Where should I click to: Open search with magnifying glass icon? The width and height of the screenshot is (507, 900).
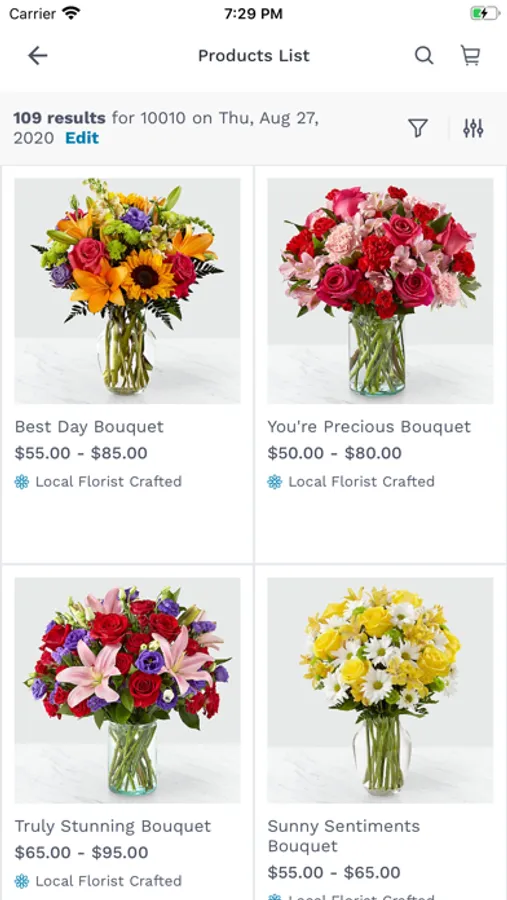click(x=424, y=56)
